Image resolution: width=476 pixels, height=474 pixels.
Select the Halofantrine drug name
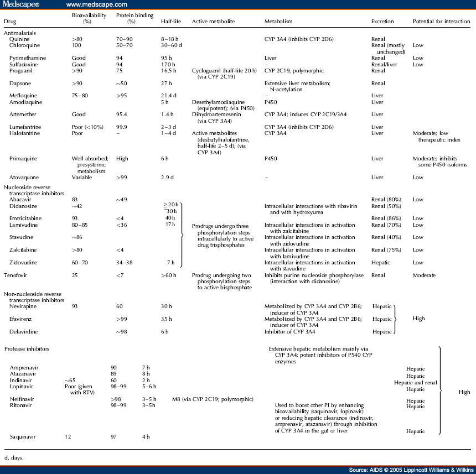click(x=24, y=133)
